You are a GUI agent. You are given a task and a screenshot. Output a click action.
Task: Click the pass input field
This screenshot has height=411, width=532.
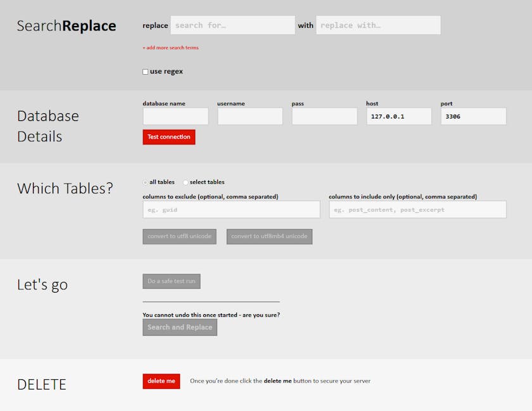324,117
